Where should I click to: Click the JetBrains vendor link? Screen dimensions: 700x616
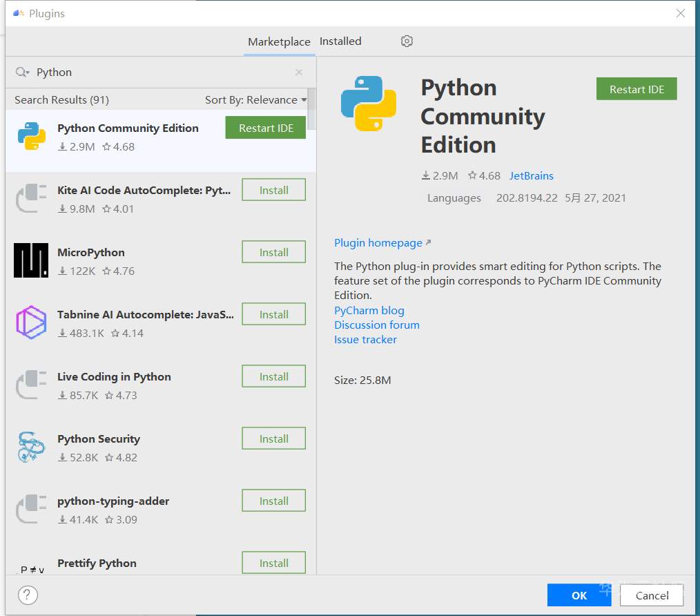(x=532, y=176)
